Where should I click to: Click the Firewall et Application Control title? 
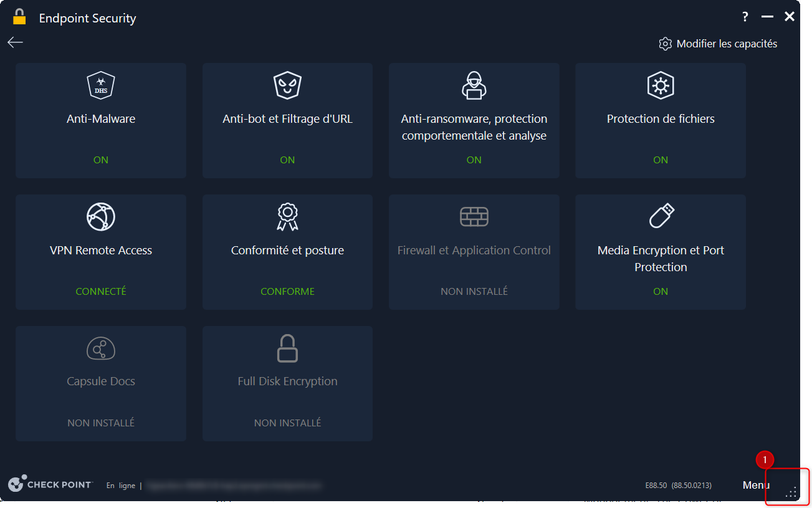pos(474,250)
